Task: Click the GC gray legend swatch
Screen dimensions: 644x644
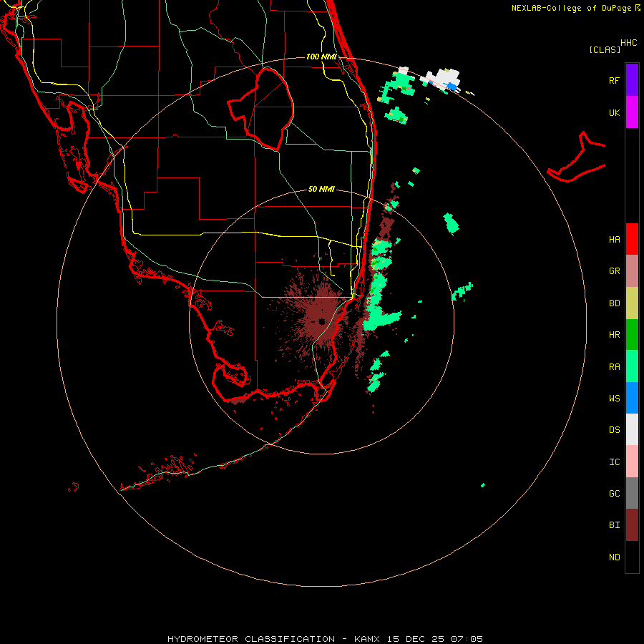Action: 632,493
